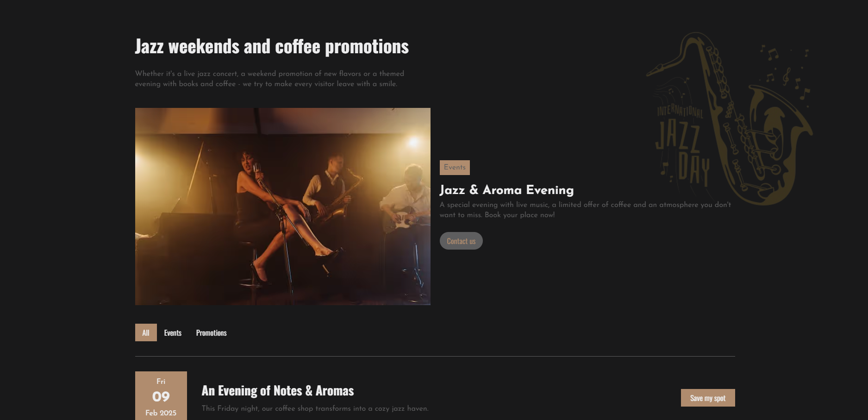The height and width of the screenshot is (420, 868).
Task: Click the Save my spot button
Action: 708,398
